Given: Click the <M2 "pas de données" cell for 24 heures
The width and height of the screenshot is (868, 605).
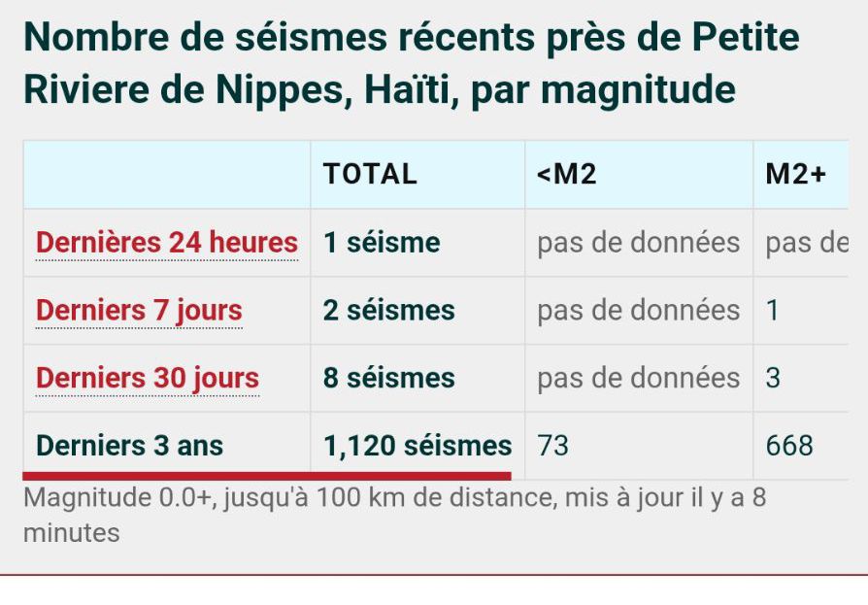Looking at the screenshot, I should pyautogui.click(x=638, y=243).
